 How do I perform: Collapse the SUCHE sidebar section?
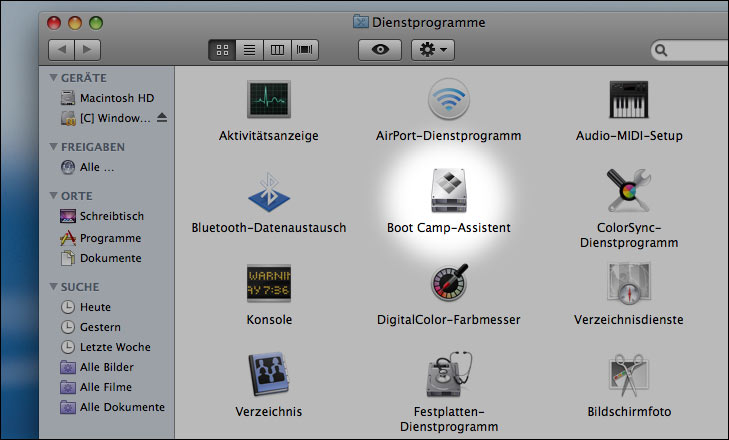tap(53, 287)
